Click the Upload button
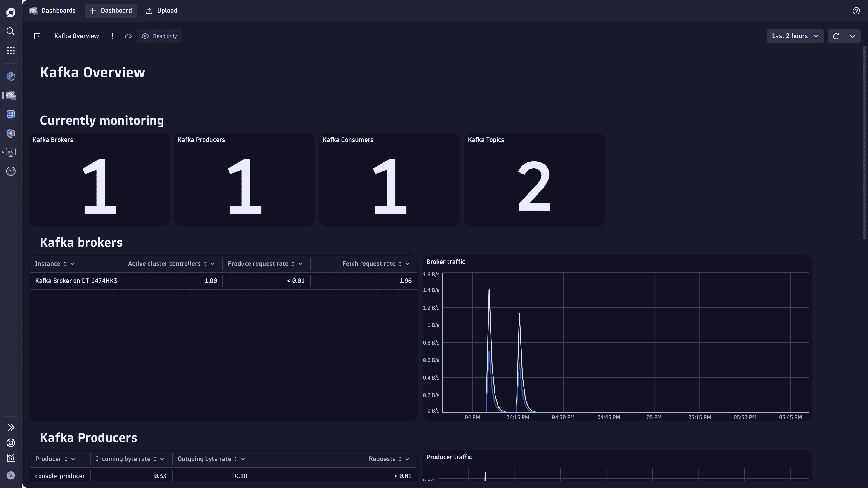 [161, 11]
